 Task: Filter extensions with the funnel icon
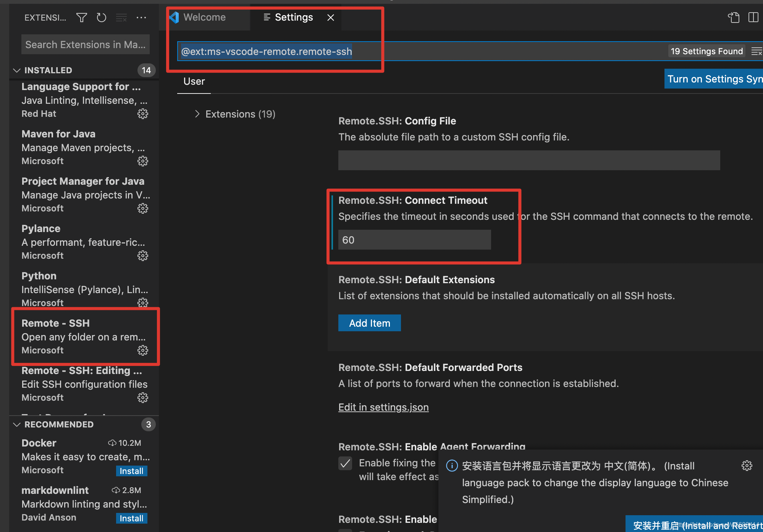tap(81, 18)
